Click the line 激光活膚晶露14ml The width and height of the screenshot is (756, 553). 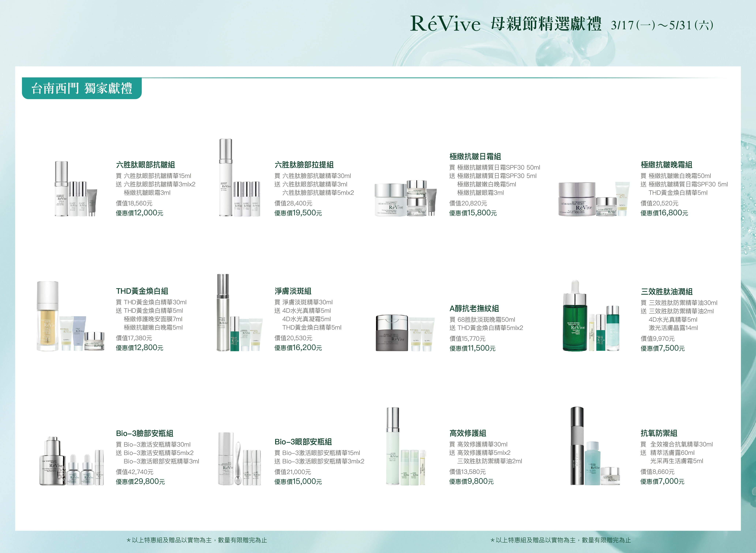(673, 328)
